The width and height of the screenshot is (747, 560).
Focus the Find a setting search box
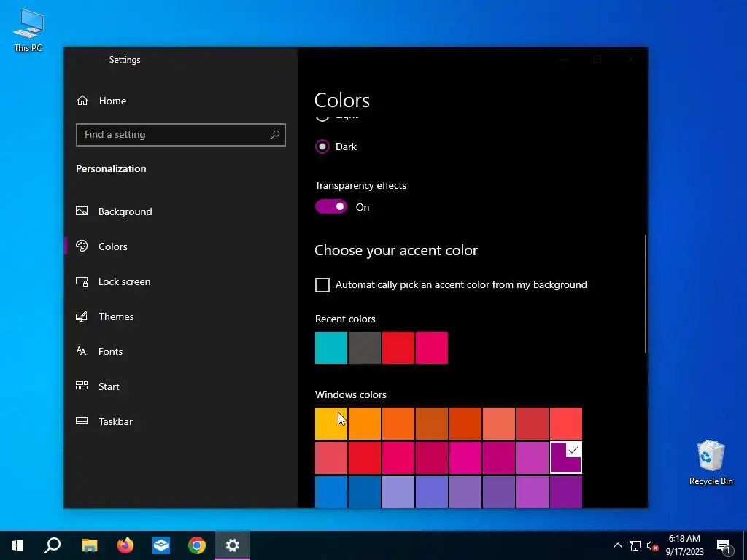click(181, 135)
